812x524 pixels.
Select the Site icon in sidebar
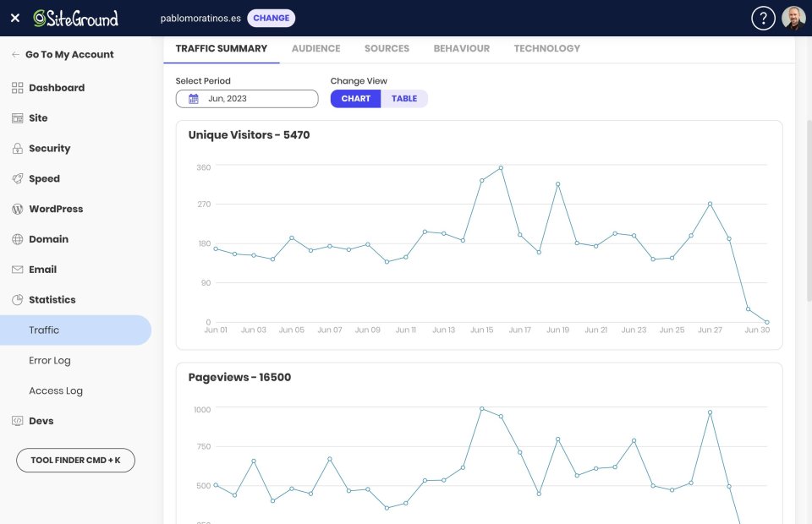(18, 118)
